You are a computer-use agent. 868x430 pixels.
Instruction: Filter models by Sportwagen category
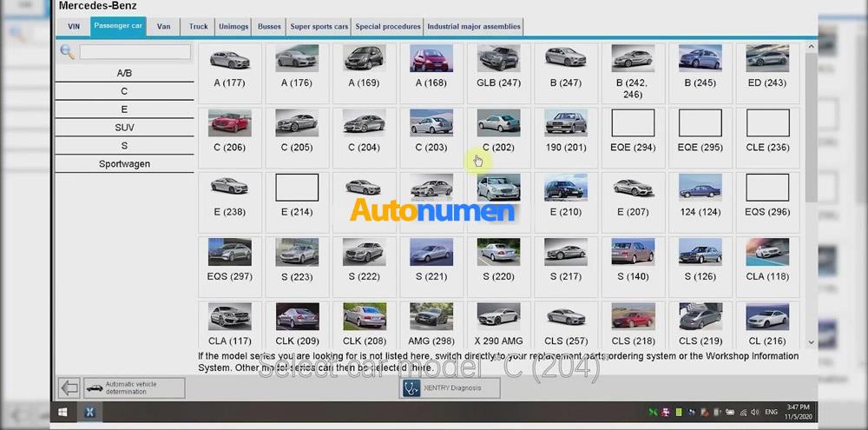[x=124, y=164]
